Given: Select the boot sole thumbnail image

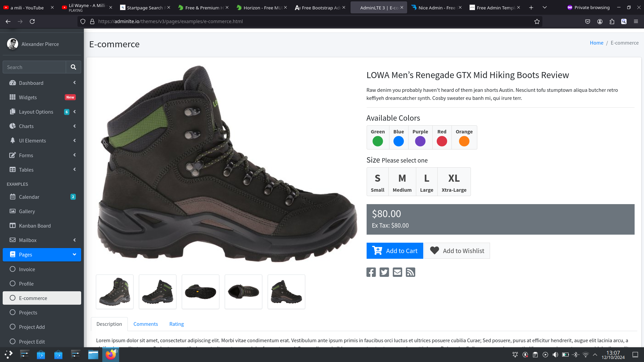Looking at the screenshot, I should 201,292.
